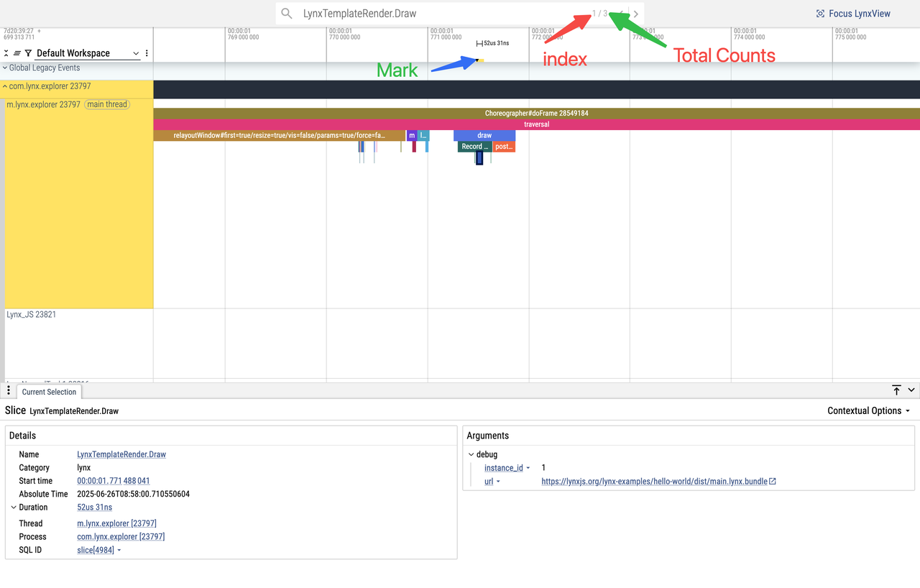Collapse the debug arguments group
Screen dimensions: 920x588
point(471,454)
